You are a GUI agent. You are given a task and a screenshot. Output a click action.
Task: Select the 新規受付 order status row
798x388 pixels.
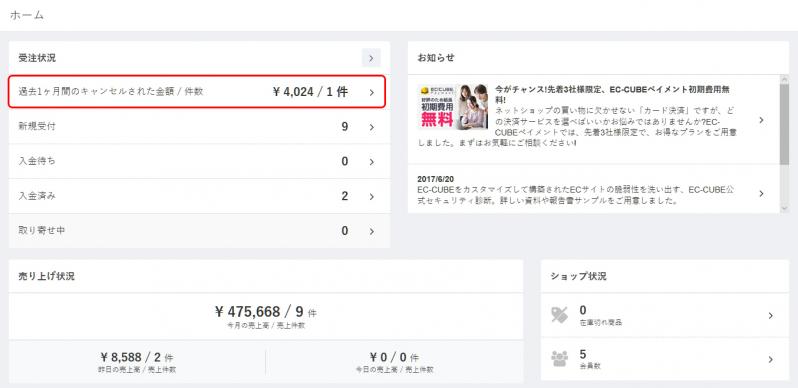tap(200, 127)
